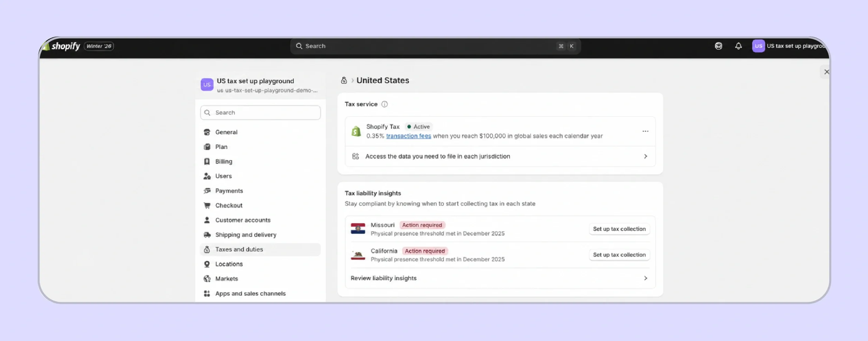Open the Shopify Tax three-dot menu
The width and height of the screenshot is (868, 341).
click(x=645, y=131)
